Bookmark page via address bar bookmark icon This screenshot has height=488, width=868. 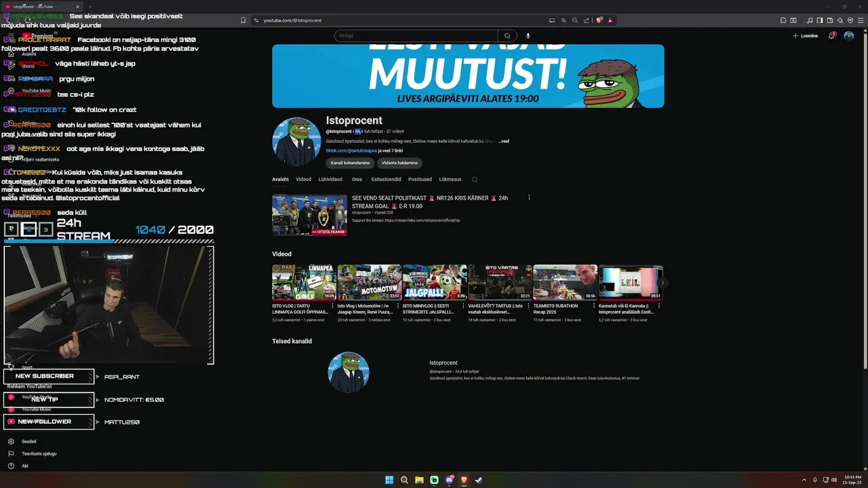point(243,20)
